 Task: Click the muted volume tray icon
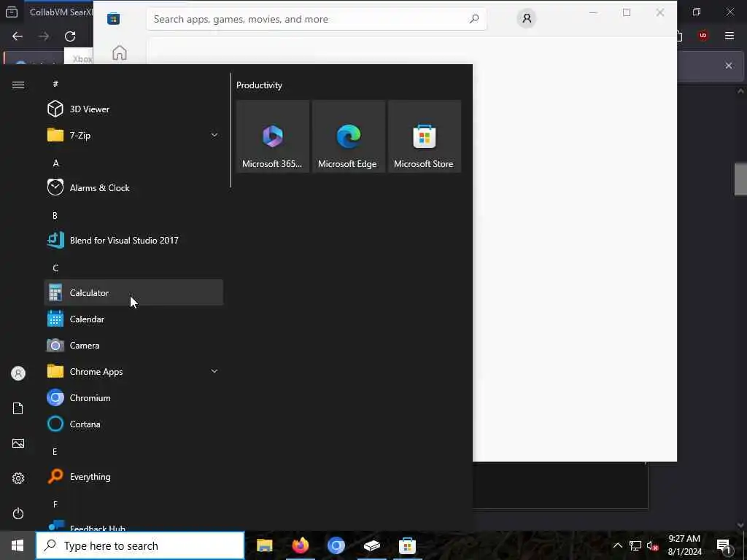[652, 545]
